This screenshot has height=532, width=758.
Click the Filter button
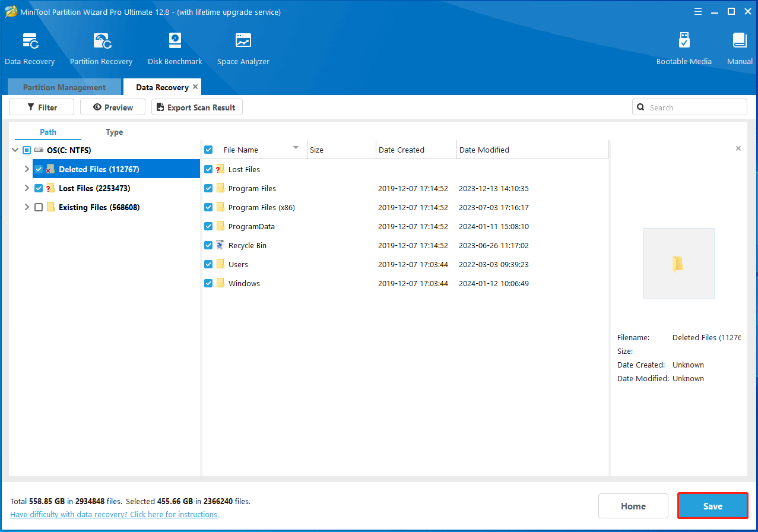(x=42, y=107)
